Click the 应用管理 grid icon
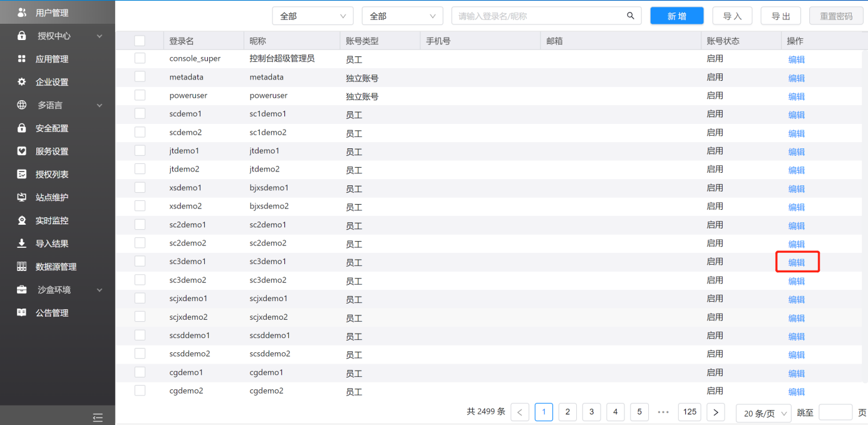This screenshot has width=868, height=425. click(22, 59)
